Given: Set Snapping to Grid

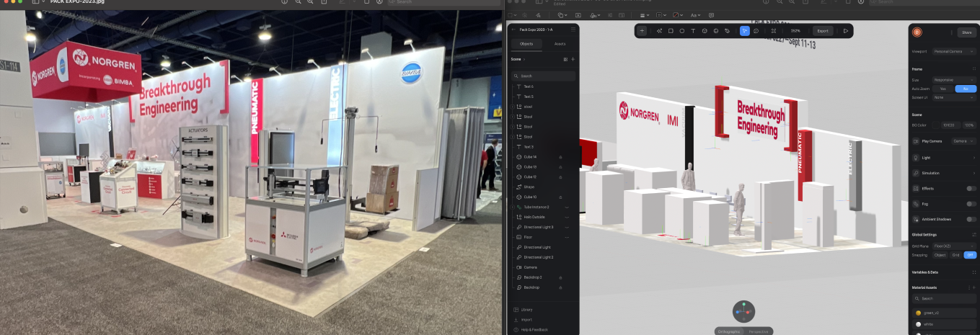Looking at the screenshot, I should point(955,255).
